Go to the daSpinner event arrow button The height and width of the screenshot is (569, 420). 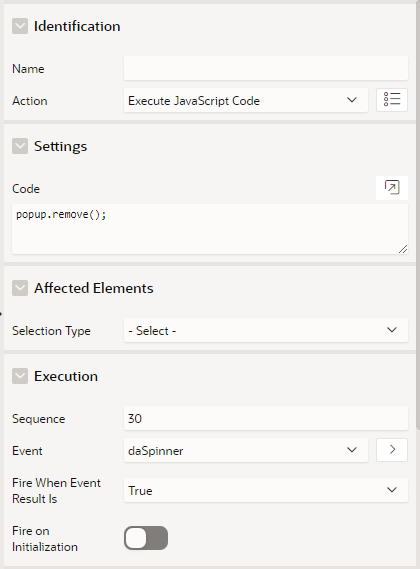tap(392, 450)
